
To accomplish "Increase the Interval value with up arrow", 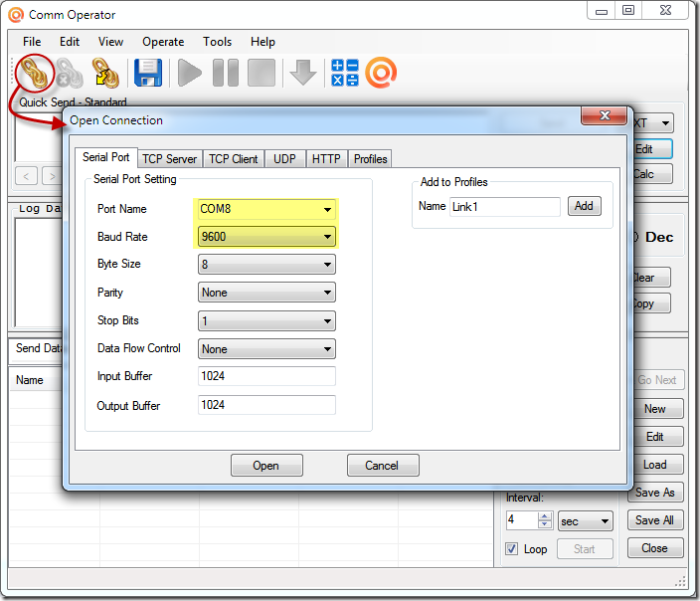I will (x=544, y=516).
